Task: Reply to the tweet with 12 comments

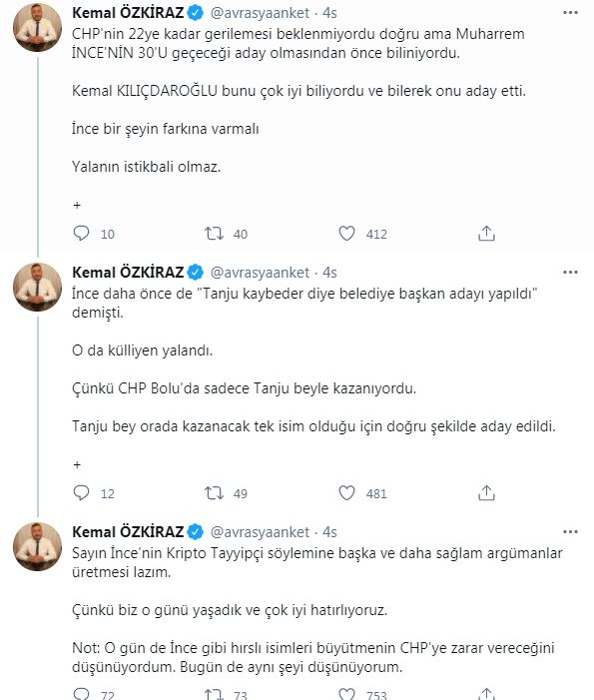Action: click(81, 493)
